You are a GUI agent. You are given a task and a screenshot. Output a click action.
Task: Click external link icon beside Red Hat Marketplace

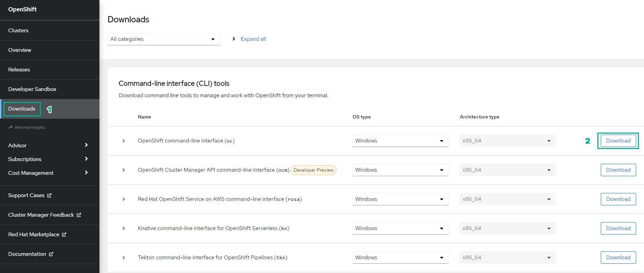click(x=64, y=235)
